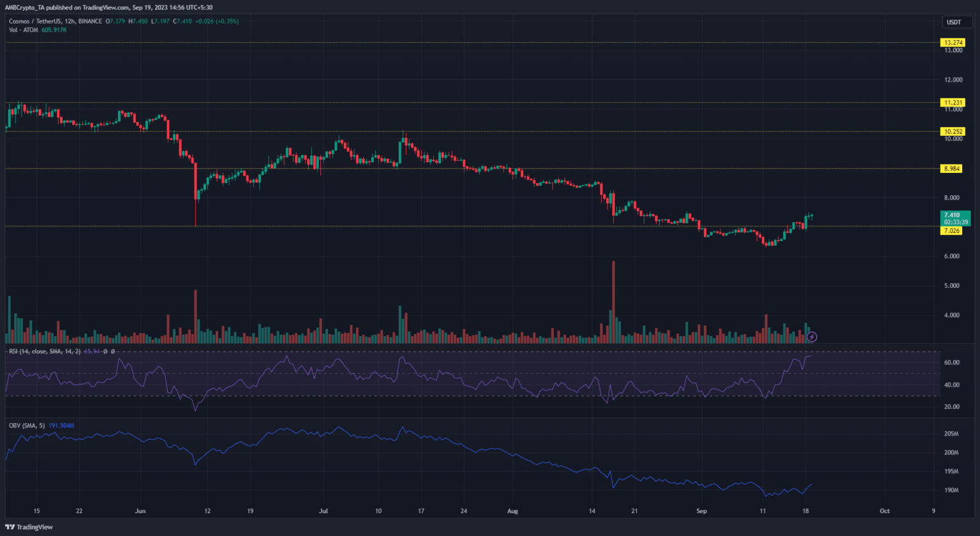980x536 pixels.
Task: Click the Jun marker on time axis
Action: [x=141, y=511]
